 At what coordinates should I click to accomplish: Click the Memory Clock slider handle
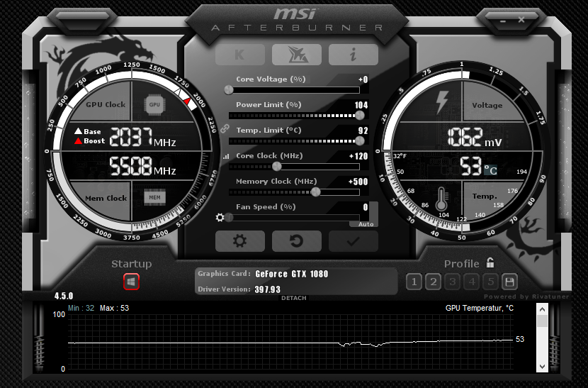316,192
